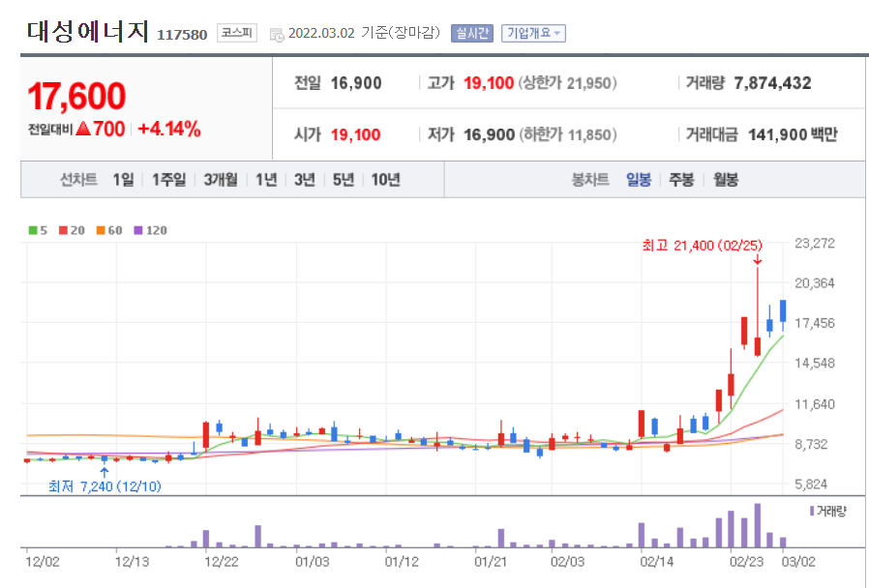Click the 23,272 price axis label

point(815,243)
